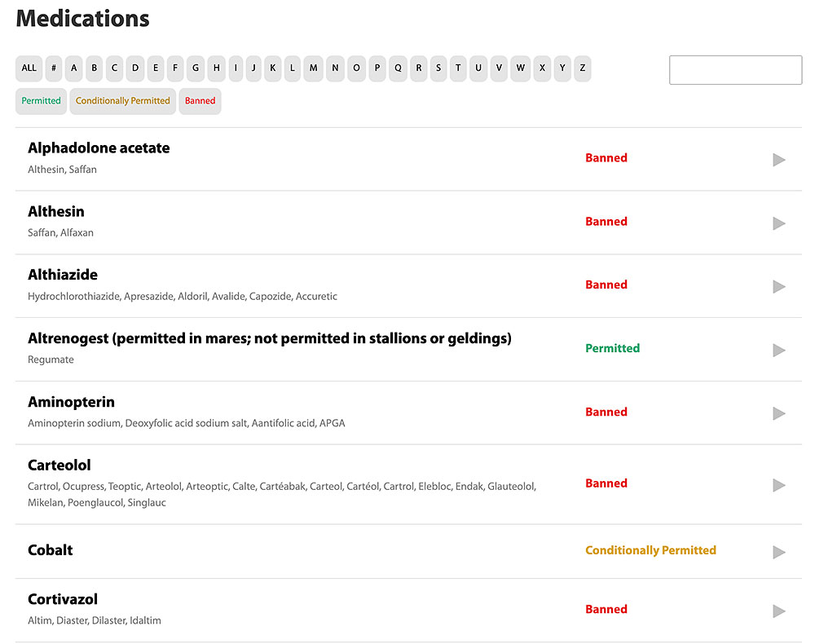815x644 pixels.
Task: Expand the Alphadolone acetate row arrow
Action: pyautogui.click(x=778, y=160)
